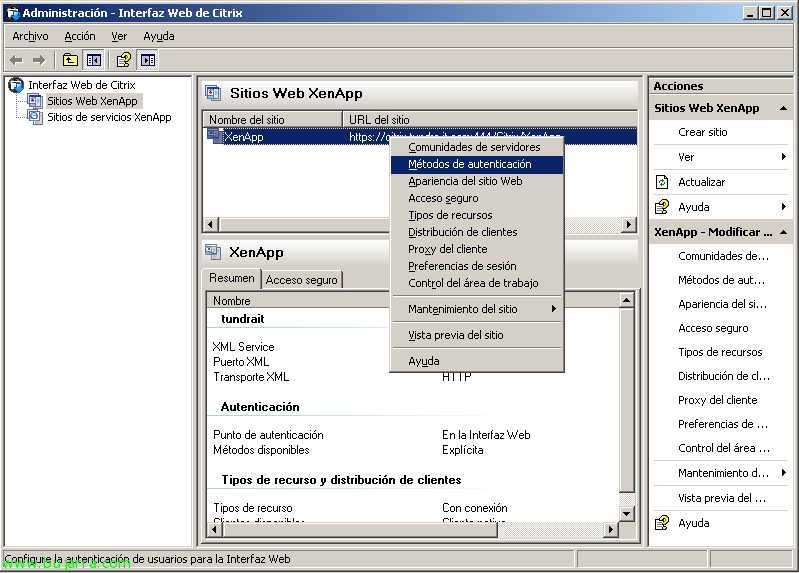Toggle the Action pane toolbar icon
The width and height of the screenshot is (799, 573).
point(148,60)
